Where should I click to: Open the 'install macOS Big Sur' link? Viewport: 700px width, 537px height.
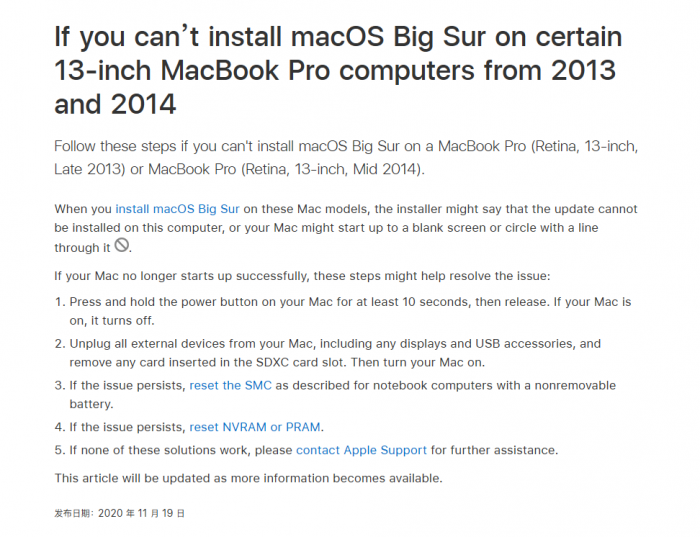(x=178, y=209)
